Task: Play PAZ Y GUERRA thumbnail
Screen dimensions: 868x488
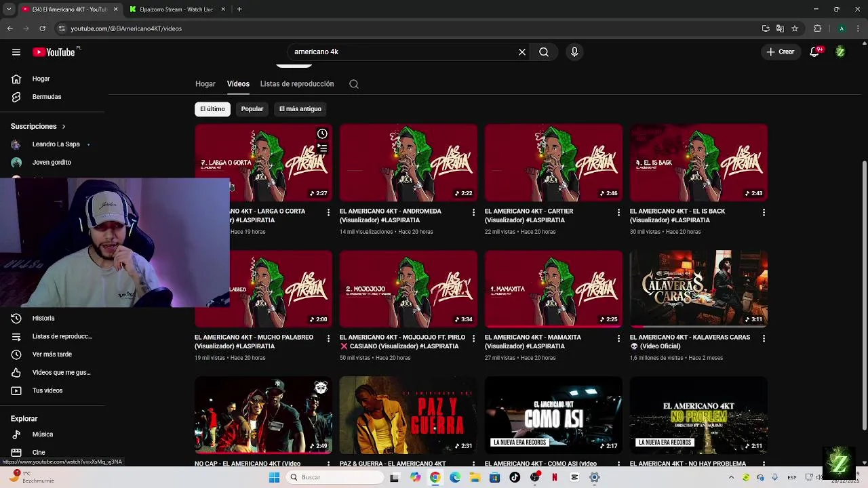Action: coord(408,415)
